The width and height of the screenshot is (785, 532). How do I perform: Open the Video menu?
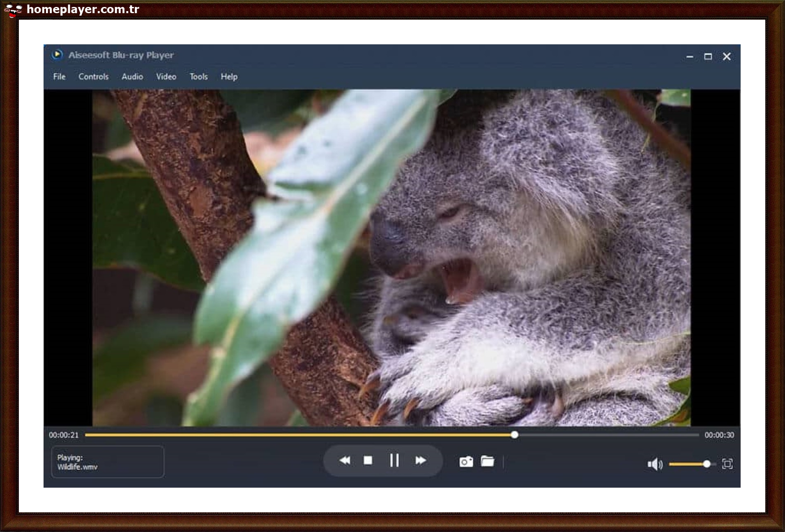pos(166,77)
